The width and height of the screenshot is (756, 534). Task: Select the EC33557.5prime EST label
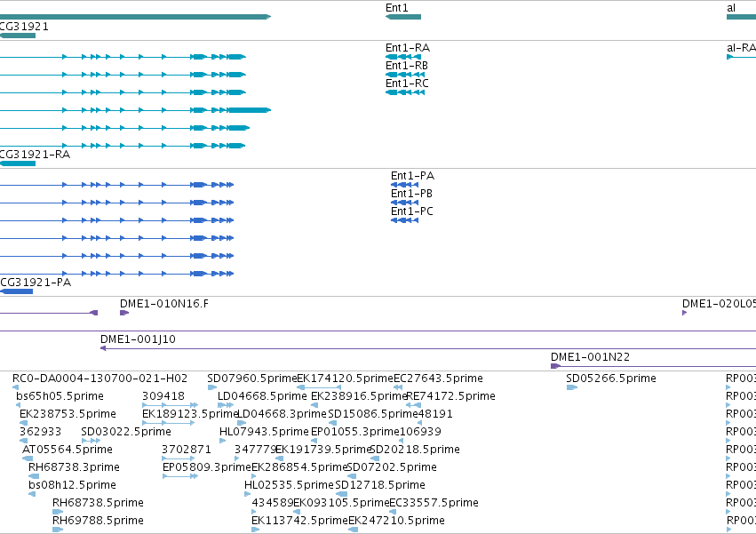click(434, 503)
